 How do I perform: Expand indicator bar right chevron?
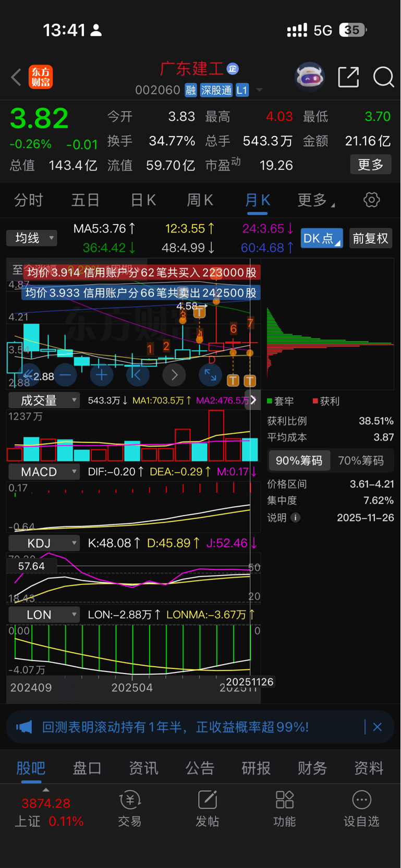click(x=253, y=400)
